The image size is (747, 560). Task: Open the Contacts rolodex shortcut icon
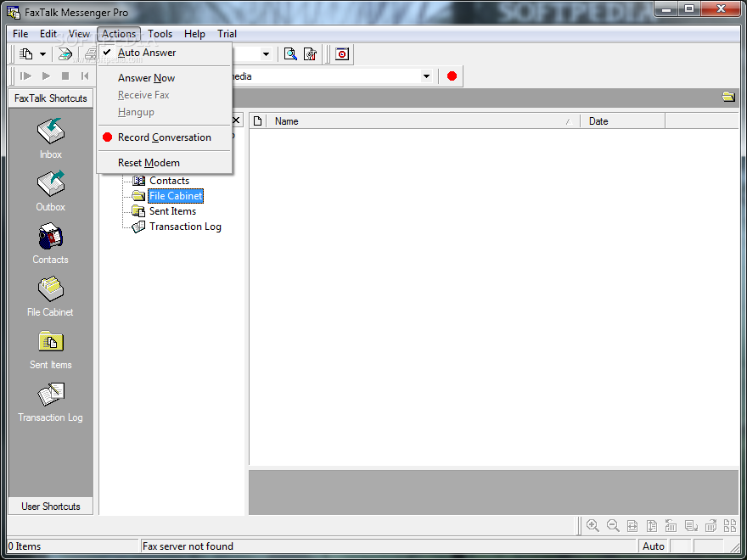coord(50,236)
